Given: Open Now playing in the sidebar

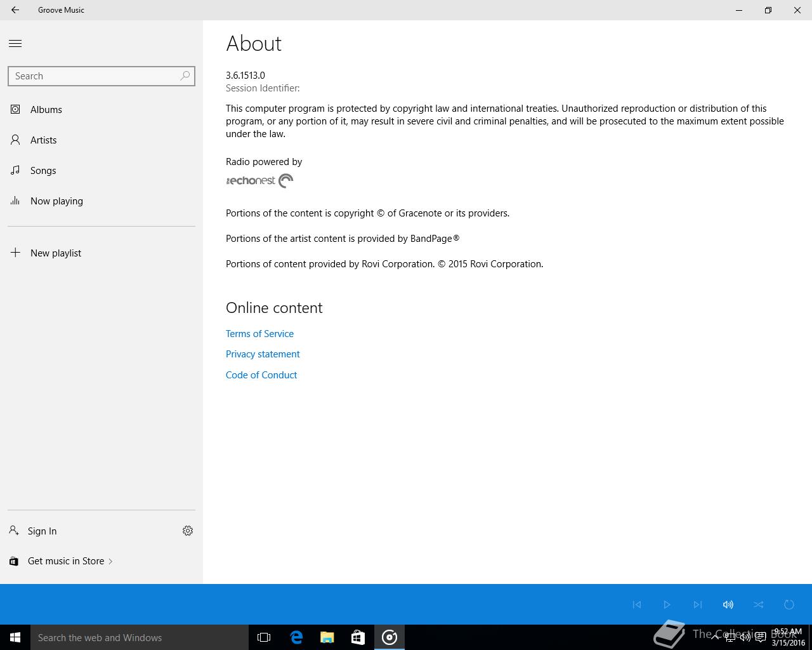Looking at the screenshot, I should coord(101,201).
